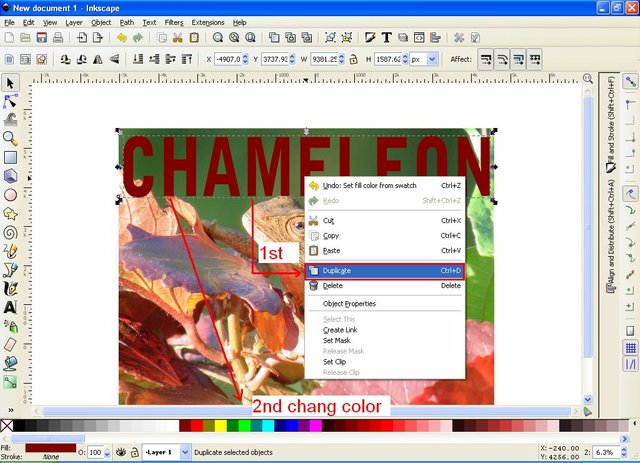The image size is (640, 463).
Task: Adjust the Y coordinate stepper
Action: [292, 59]
